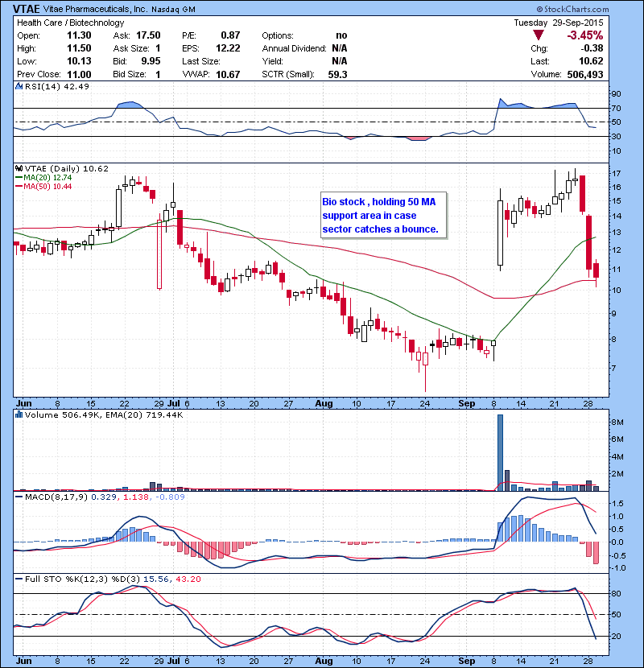Click the MA(20) 12.74 legend text

coord(47,178)
